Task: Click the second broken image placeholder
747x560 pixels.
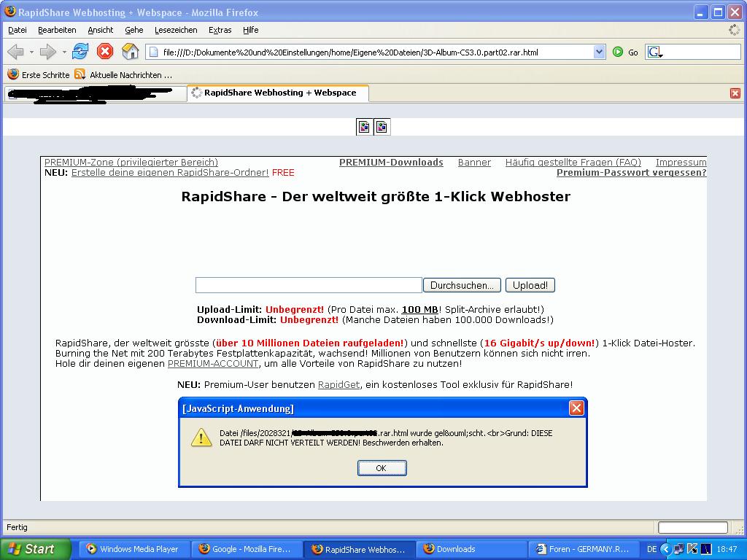Action: 382,127
